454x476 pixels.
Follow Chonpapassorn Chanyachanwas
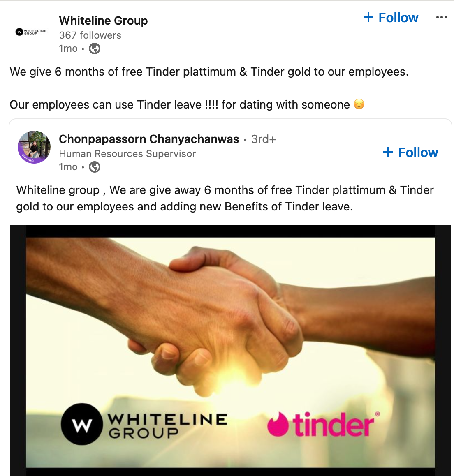point(410,153)
